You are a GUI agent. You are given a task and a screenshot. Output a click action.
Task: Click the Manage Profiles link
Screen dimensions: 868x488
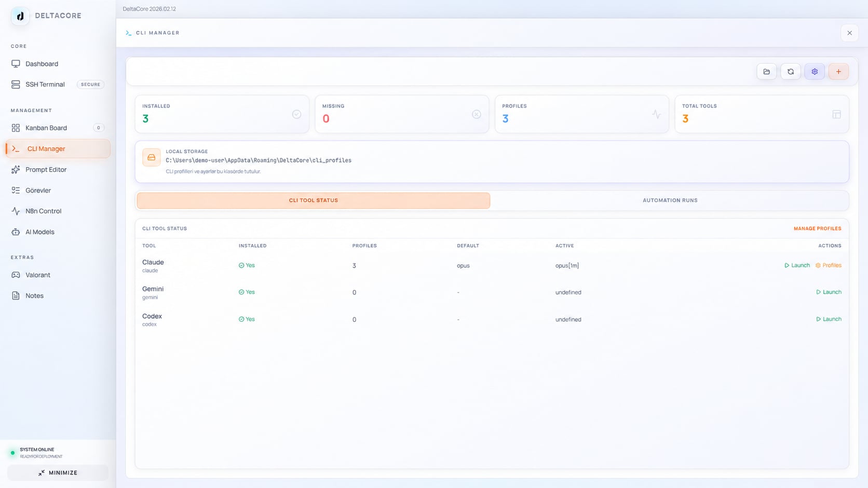[x=817, y=228]
